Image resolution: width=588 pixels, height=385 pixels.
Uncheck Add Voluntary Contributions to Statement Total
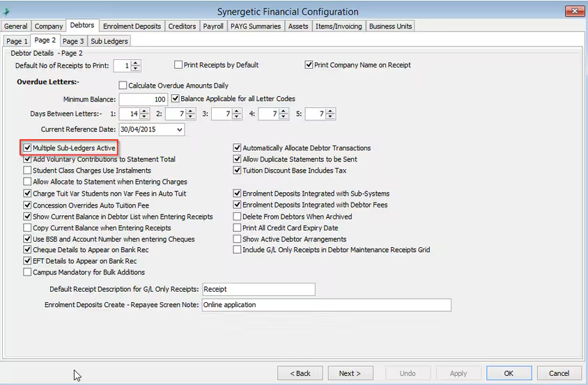[27, 159]
